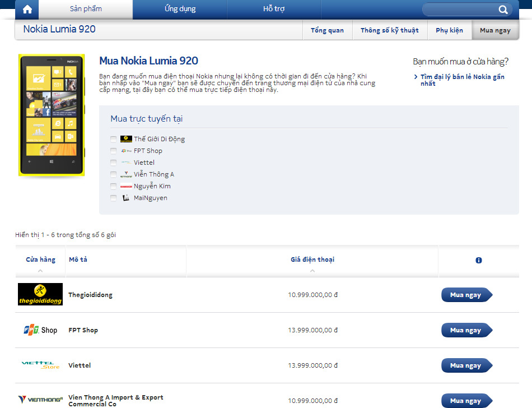Tick the Thế Giới Di Động checkbox
The height and width of the screenshot is (408, 532).
click(x=113, y=139)
